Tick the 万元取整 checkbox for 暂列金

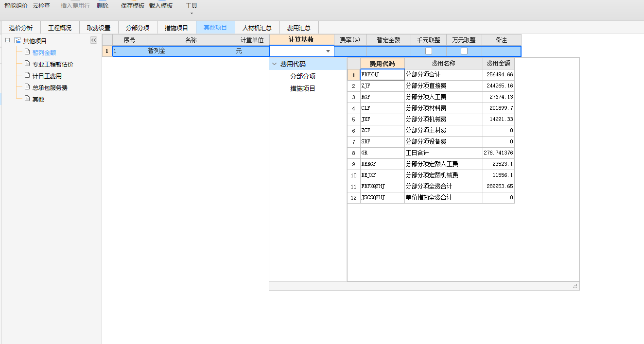[x=464, y=51]
